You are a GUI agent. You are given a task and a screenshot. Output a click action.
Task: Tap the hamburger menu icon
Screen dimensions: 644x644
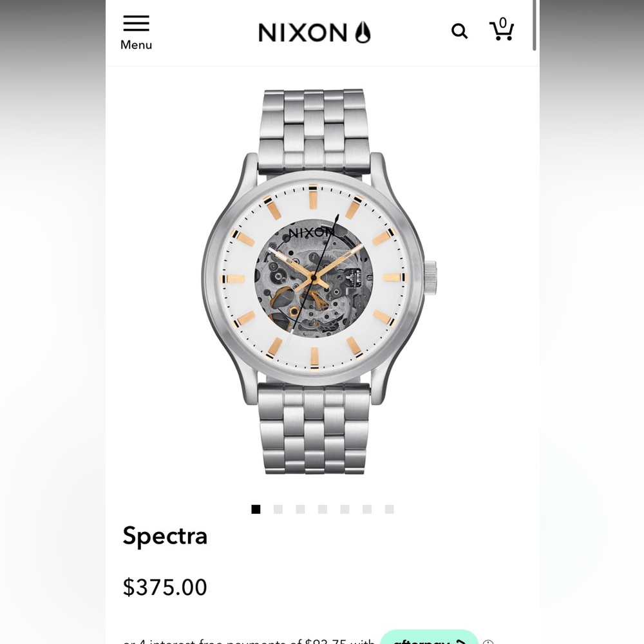point(136,23)
